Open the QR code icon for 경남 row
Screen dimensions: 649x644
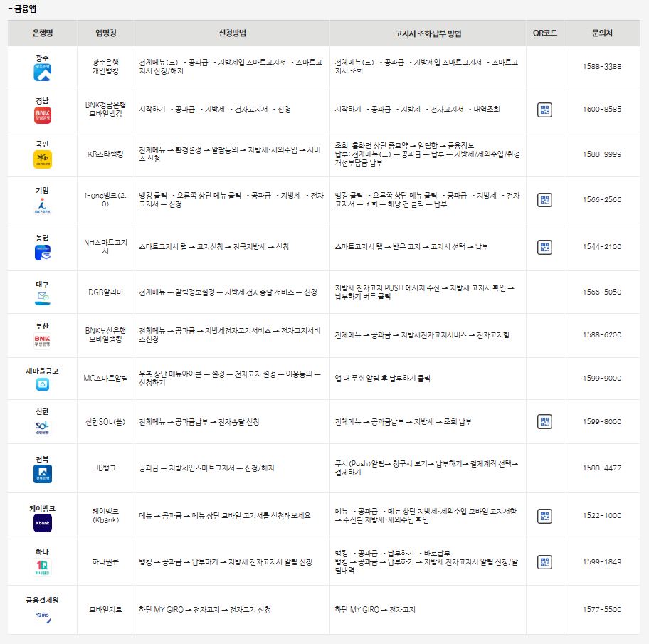[x=544, y=110]
